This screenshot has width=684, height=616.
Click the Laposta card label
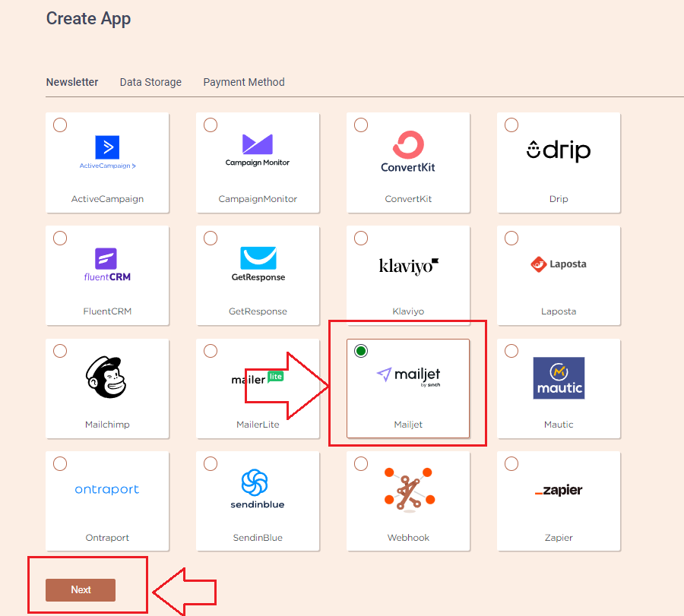point(559,311)
